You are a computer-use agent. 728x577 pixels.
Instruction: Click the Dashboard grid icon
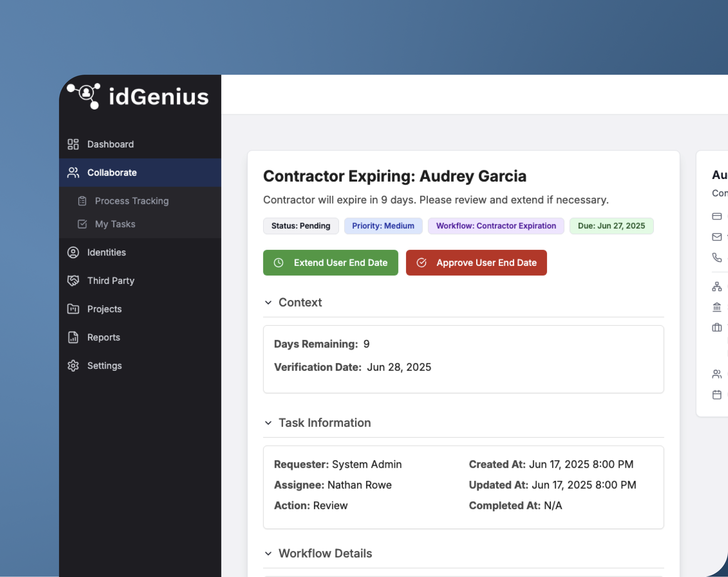pos(73,144)
